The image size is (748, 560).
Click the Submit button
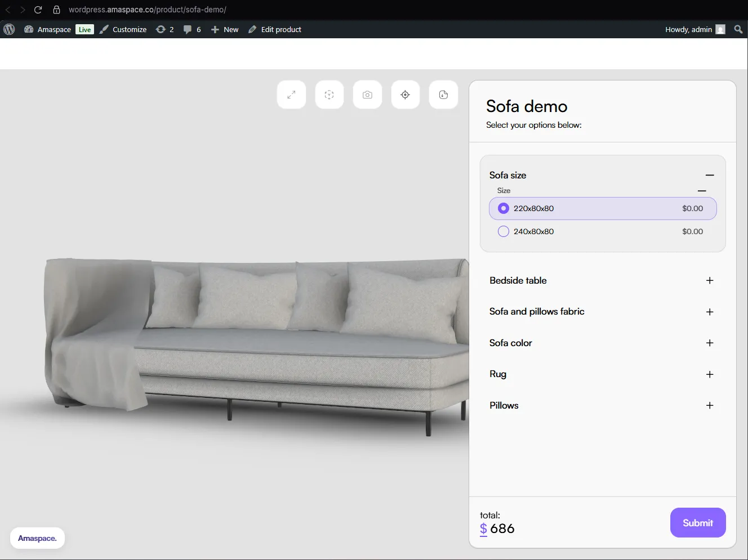[x=697, y=523]
